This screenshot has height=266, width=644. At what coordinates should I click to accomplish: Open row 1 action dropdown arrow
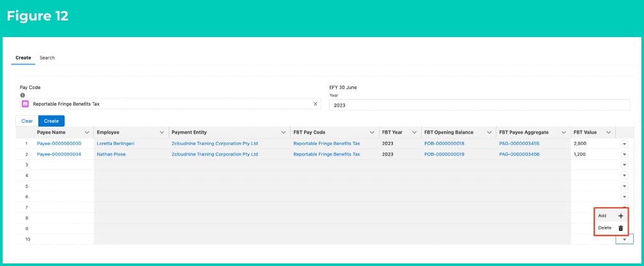tap(625, 143)
